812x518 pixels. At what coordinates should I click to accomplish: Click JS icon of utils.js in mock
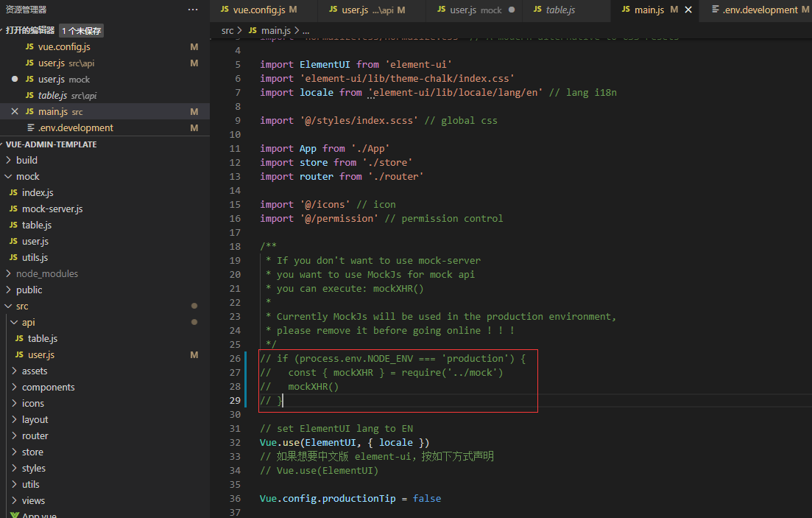[13, 257]
